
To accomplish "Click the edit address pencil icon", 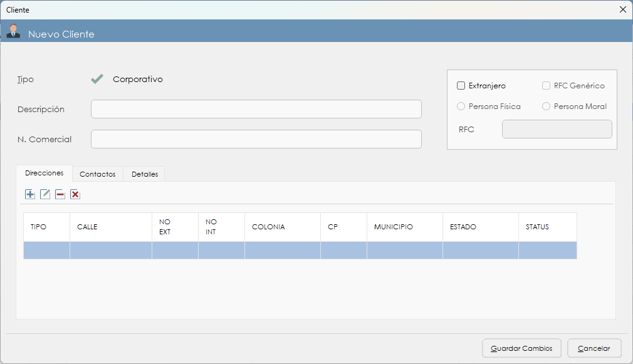I will tap(45, 194).
